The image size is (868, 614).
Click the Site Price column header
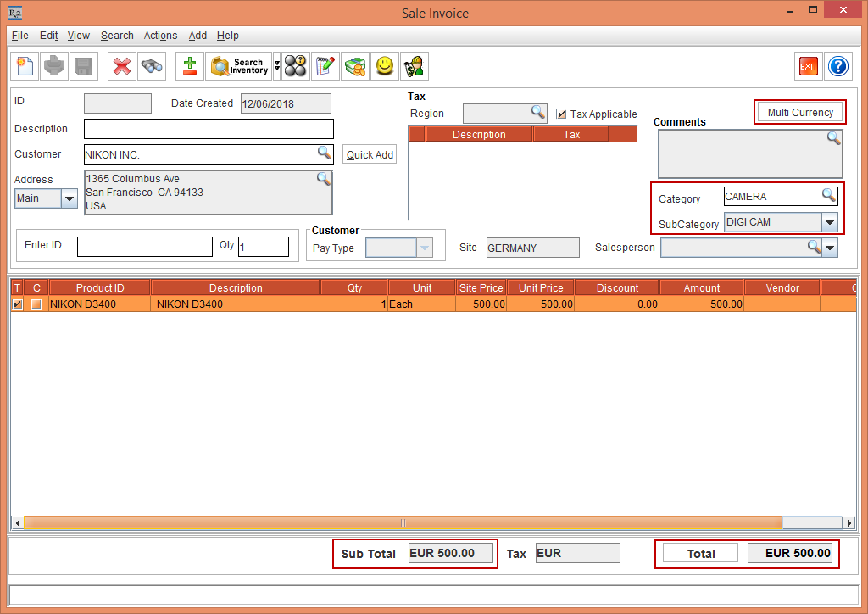481,287
